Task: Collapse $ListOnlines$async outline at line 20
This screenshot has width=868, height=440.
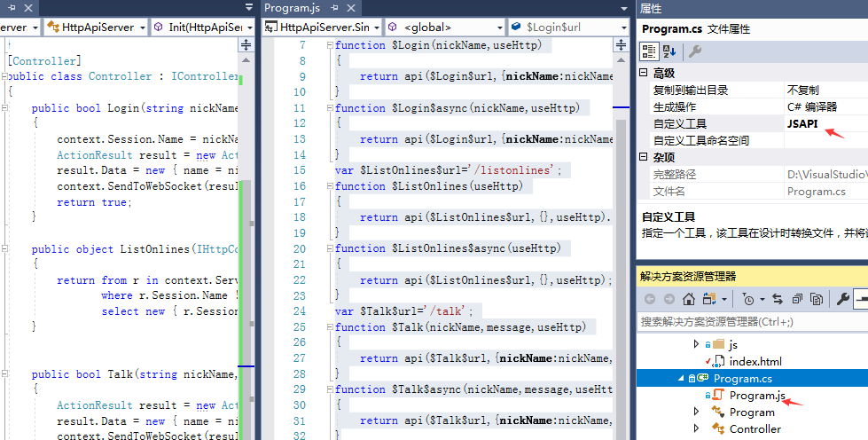Action: click(331, 248)
